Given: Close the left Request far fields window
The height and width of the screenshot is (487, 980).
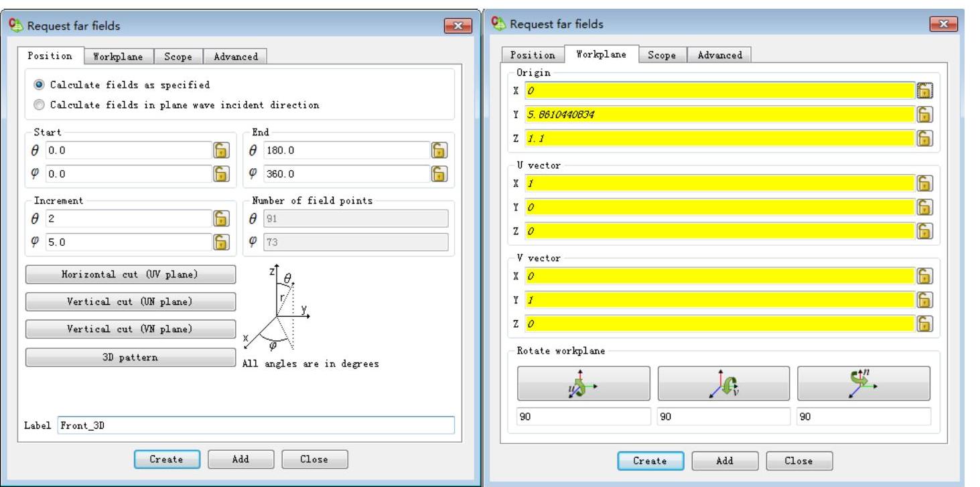Looking at the screenshot, I should pyautogui.click(x=458, y=26).
